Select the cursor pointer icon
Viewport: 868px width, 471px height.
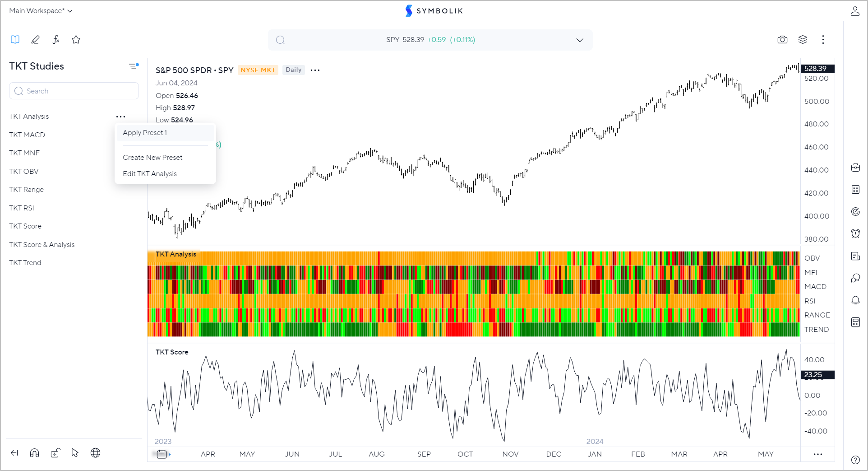tap(75, 453)
